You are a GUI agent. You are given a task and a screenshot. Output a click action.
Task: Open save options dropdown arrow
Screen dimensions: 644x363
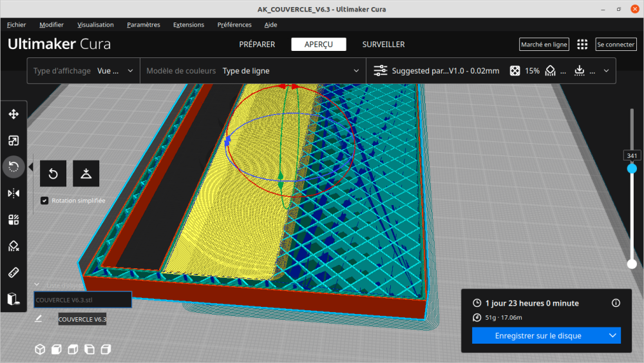[612, 335]
